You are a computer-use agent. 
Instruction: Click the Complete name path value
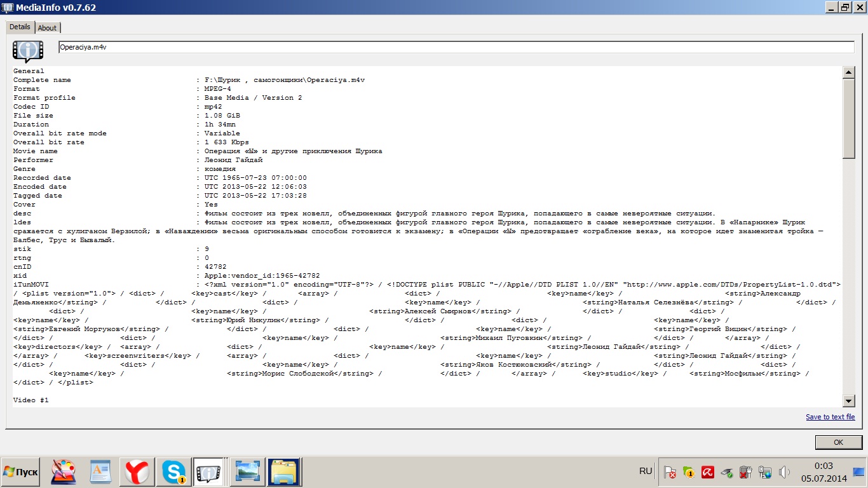pos(285,80)
